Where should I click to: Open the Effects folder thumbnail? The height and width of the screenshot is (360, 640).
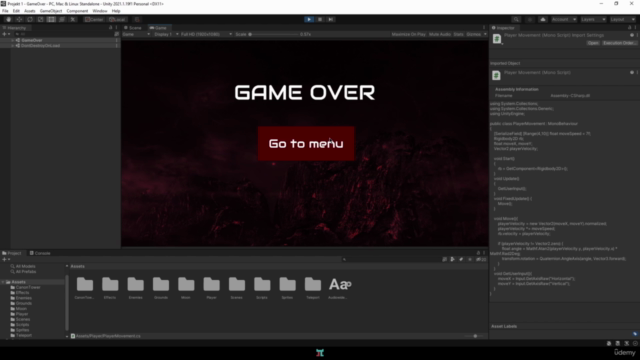coord(110,284)
